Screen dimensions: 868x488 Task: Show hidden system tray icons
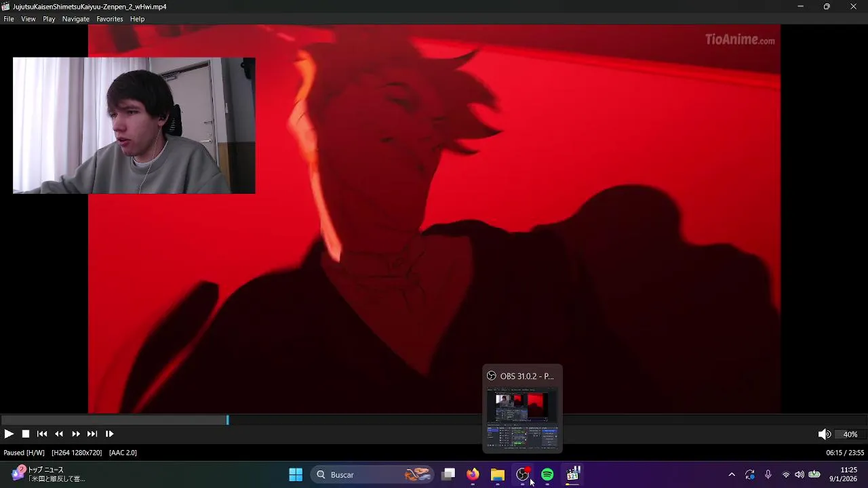732,474
